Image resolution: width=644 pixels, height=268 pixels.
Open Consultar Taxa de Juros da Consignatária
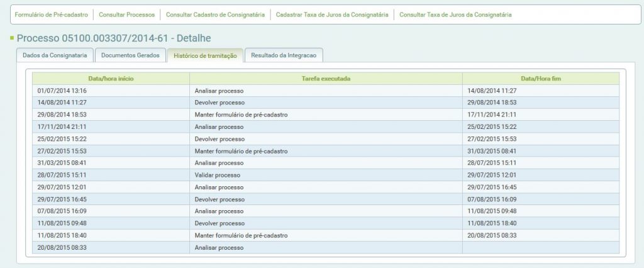pyautogui.click(x=455, y=14)
